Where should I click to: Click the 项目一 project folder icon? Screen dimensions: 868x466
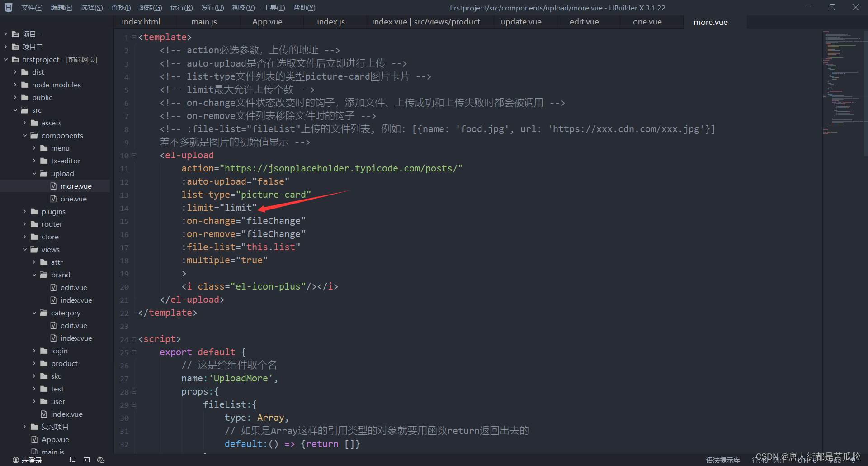pos(15,34)
